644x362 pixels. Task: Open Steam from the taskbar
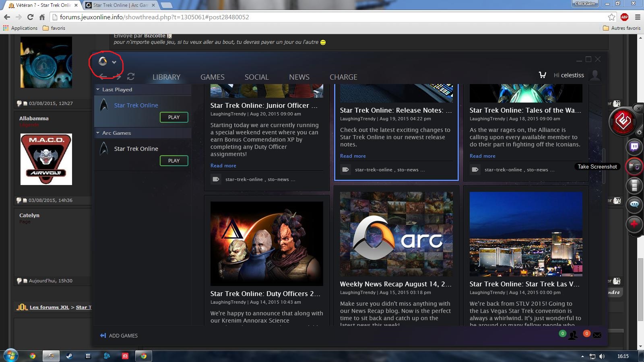69,356
